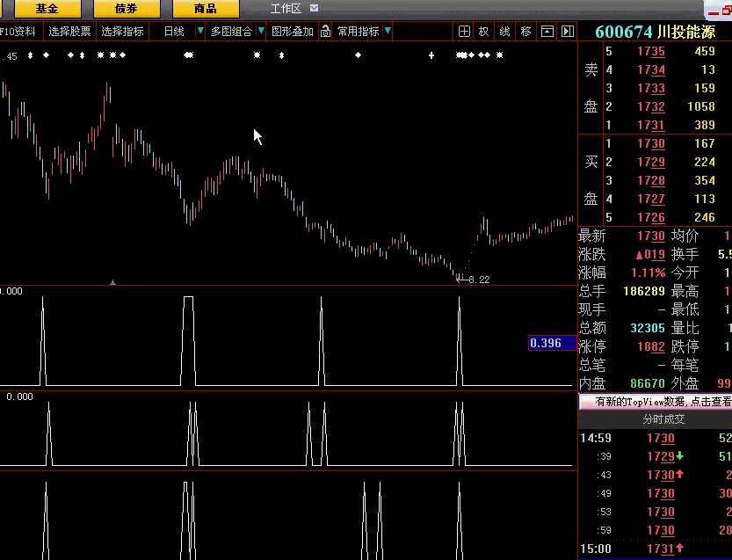Click the gray triangle marker on chart axis
The width and height of the screenshot is (732, 560).
click(x=112, y=281)
